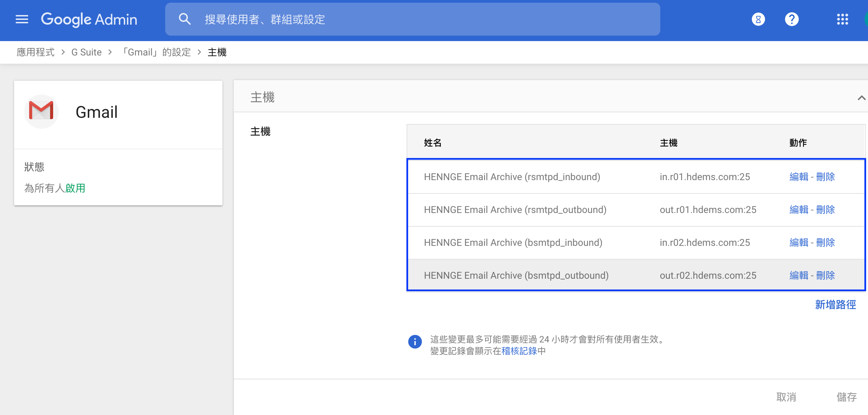The height and width of the screenshot is (415, 868).
Task: Delete (刪除) the bsmtpd_outbound row
Action: click(825, 275)
